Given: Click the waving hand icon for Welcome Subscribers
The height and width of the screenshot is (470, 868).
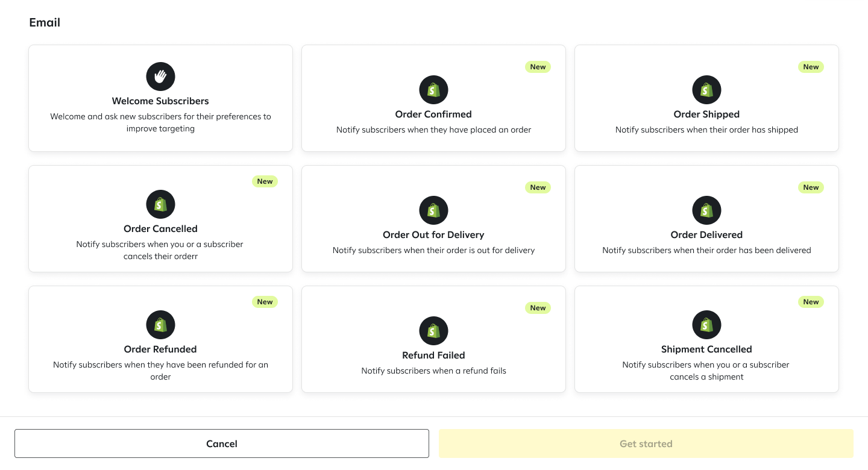Looking at the screenshot, I should pyautogui.click(x=160, y=77).
